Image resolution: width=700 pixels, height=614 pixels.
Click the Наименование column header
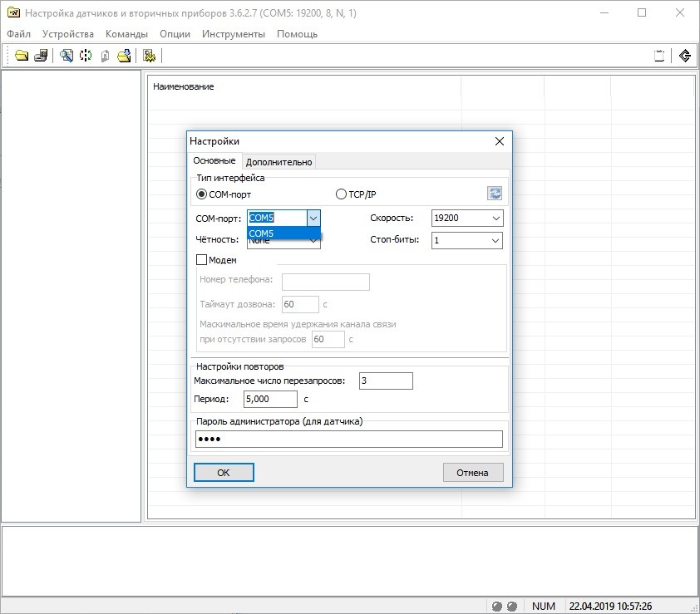(184, 86)
